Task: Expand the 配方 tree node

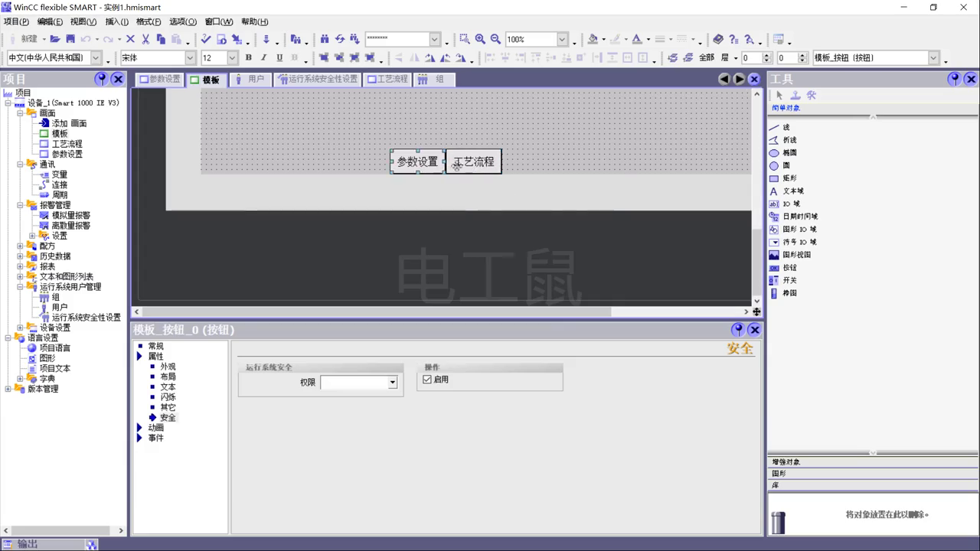Action: point(21,246)
